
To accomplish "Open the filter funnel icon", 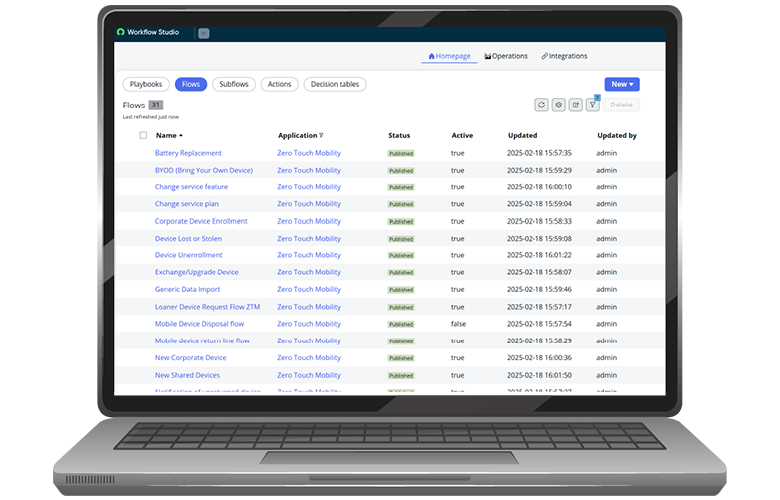I will [592, 104].
